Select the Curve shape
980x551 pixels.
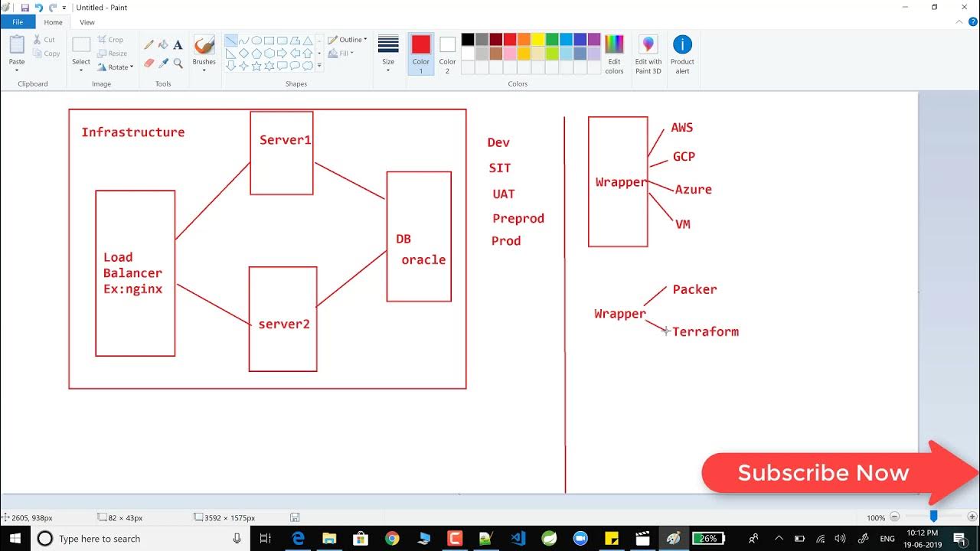click(243, 41)
